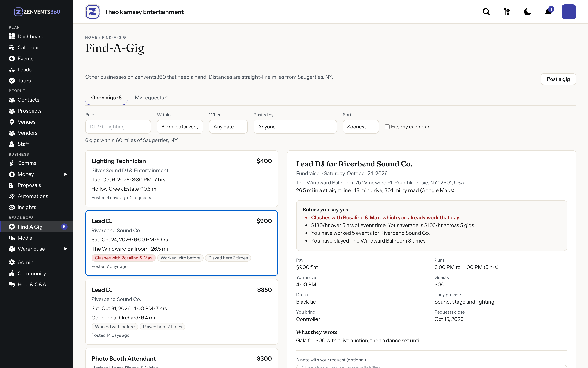Screen dimensions: 588x368
Task: Open Calendar icon in sidebar
Action: [12, 47]
